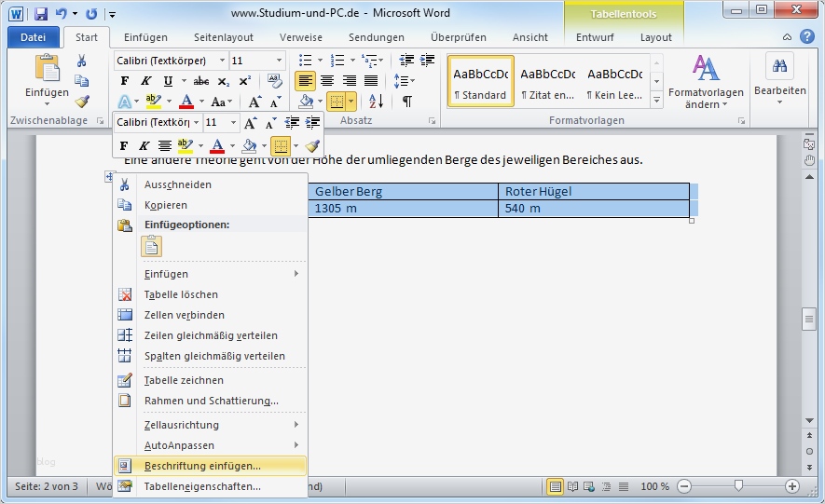
Task: Toggle underline U in the ribbon
Action: (x=168, y=81)
